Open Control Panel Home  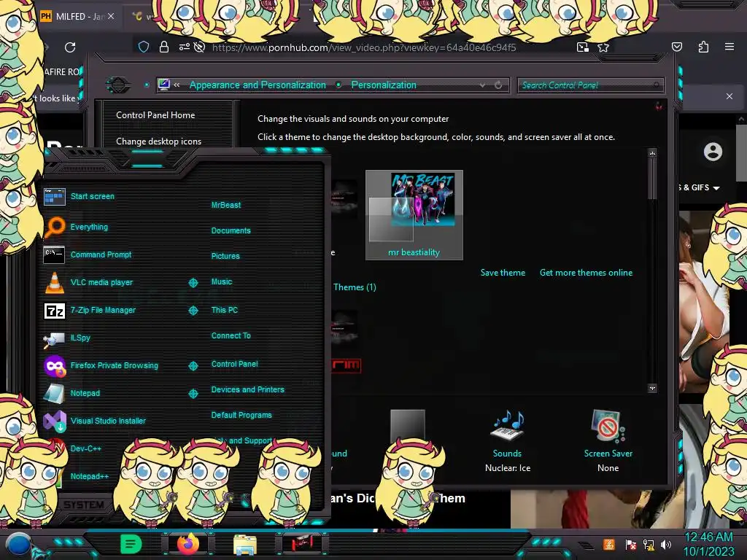155,114
